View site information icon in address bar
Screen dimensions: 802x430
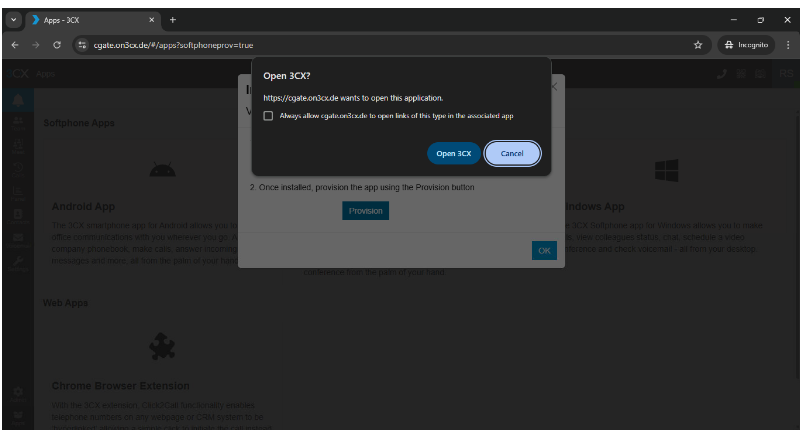click(83, 45)
